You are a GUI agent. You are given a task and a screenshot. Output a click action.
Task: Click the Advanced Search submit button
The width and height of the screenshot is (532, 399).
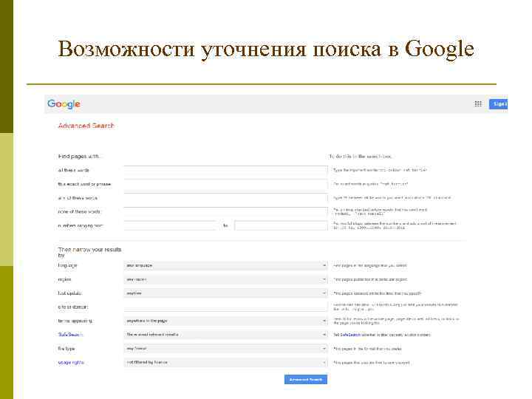[x=306, y=379]
